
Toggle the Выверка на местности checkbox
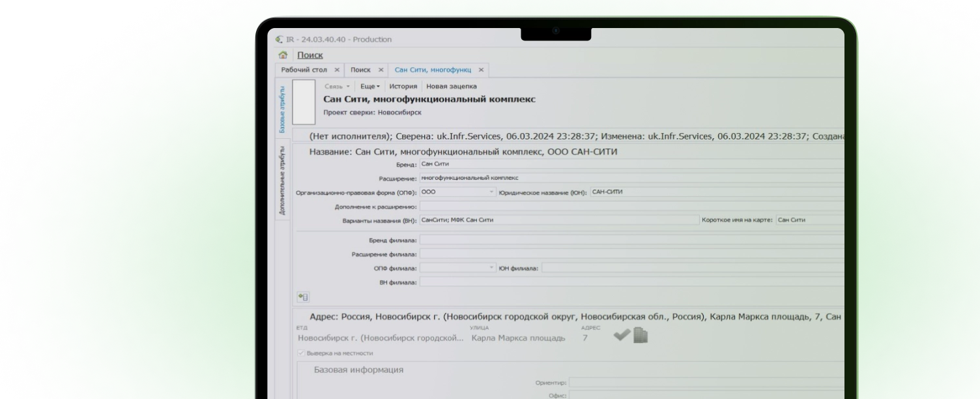coord(301,353)
